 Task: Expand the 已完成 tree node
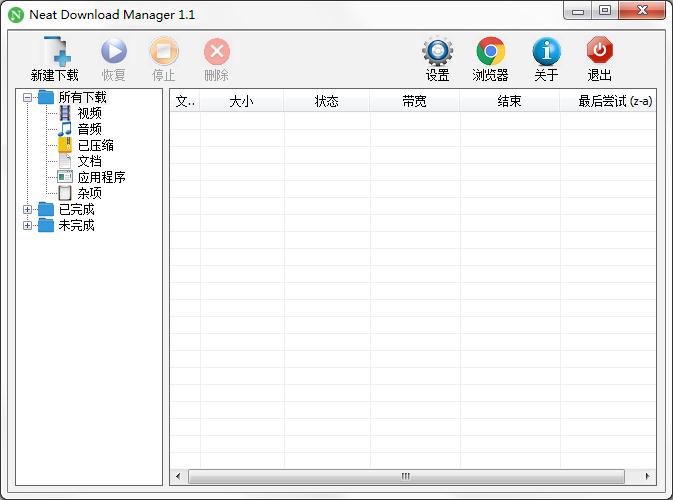28,210
